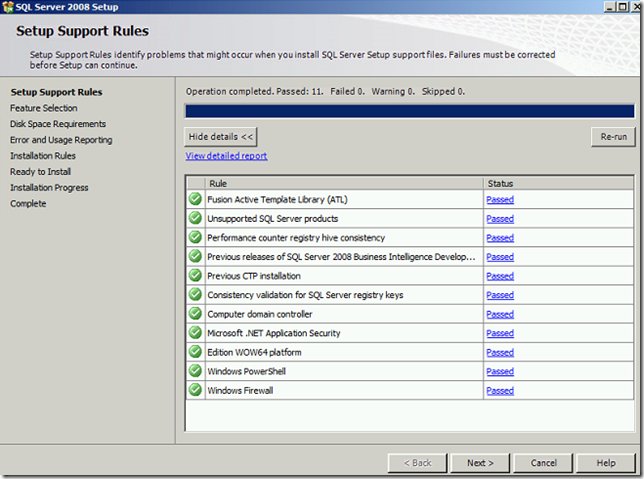Screen dimensions: 644x479
Task: Minimize the SQL Server 2008 Setup window
Action: (x=609, y=7)
